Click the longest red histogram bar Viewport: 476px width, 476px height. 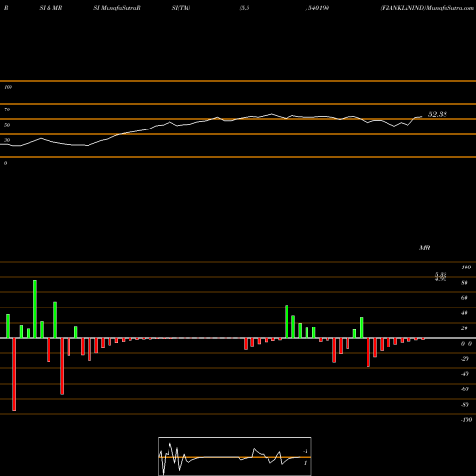[x=14, y=374]
